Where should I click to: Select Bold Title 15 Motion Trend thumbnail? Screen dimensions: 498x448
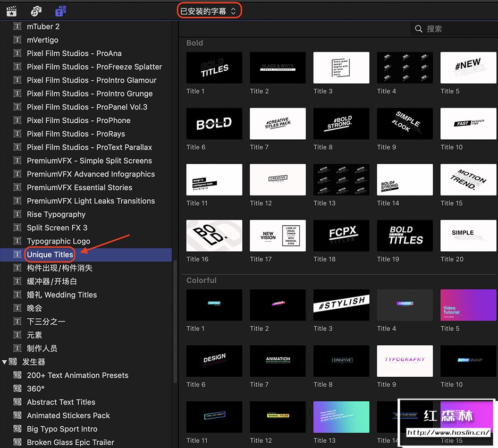(468, 180)
